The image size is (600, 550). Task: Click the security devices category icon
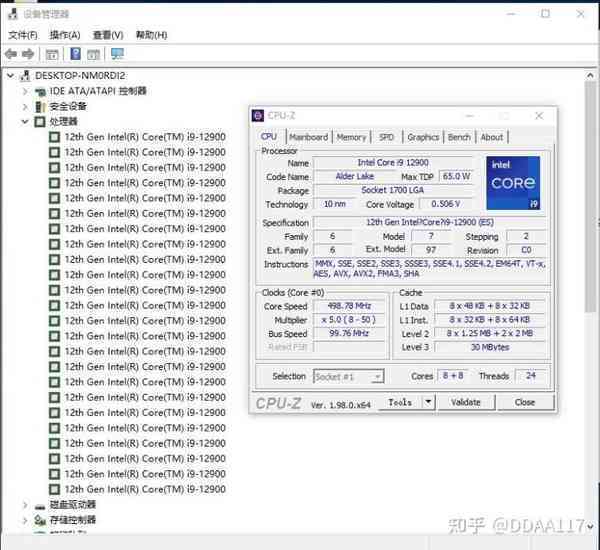(x=40, y=106)
